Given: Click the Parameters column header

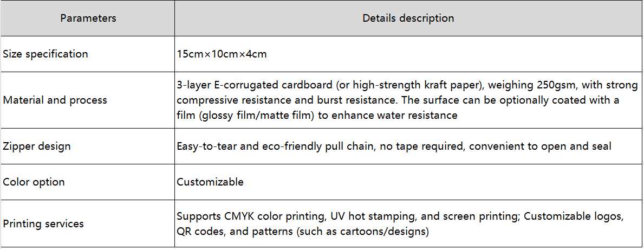Looking at the screenshot, I should [88, 18].
